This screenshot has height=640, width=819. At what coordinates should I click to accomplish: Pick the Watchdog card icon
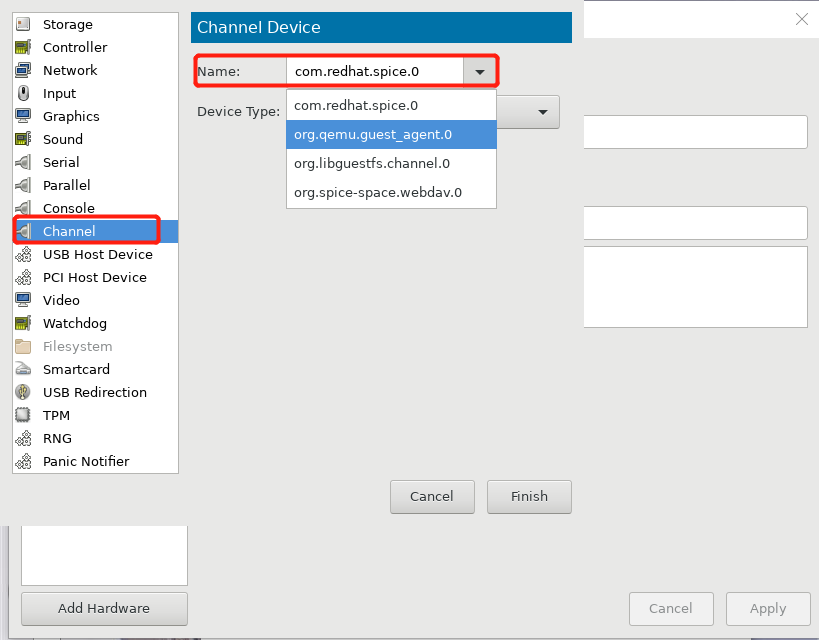tap(23, 323)
